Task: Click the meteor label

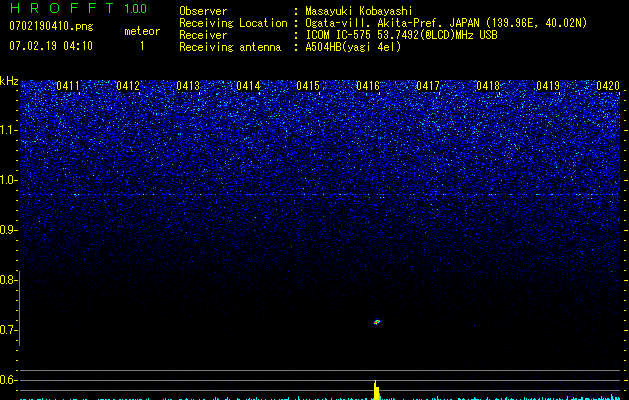Action: 142,31
